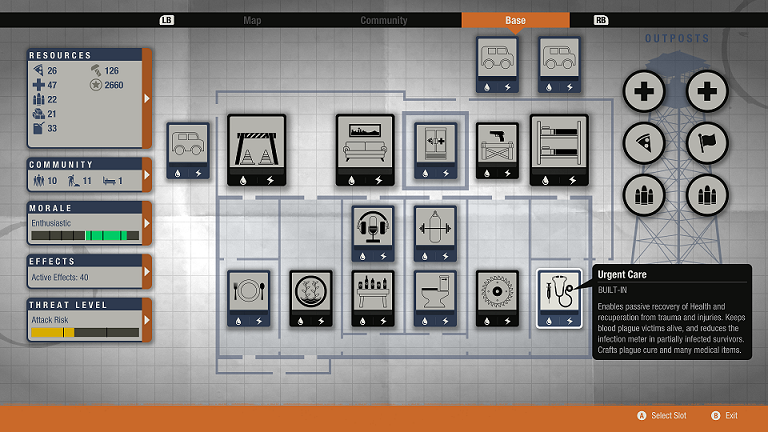Open the circular saw blade workshop
The height and width of the screenshot is (432, 768).
click(x=497, y=298)
